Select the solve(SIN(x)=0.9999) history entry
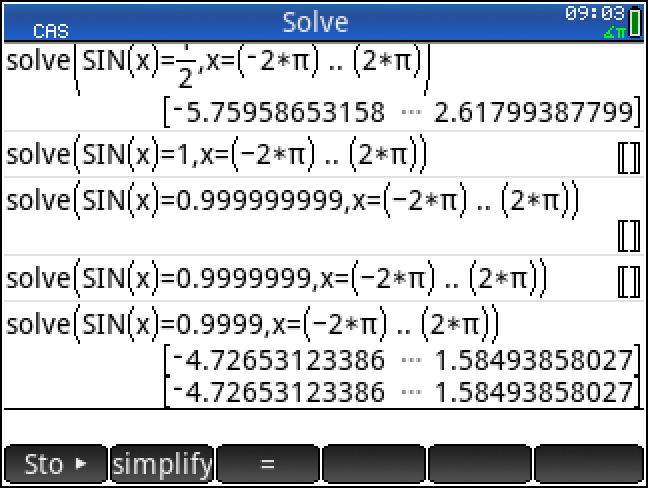The width and height of the screenshot is (648, 488). click(x=252, y=324)
